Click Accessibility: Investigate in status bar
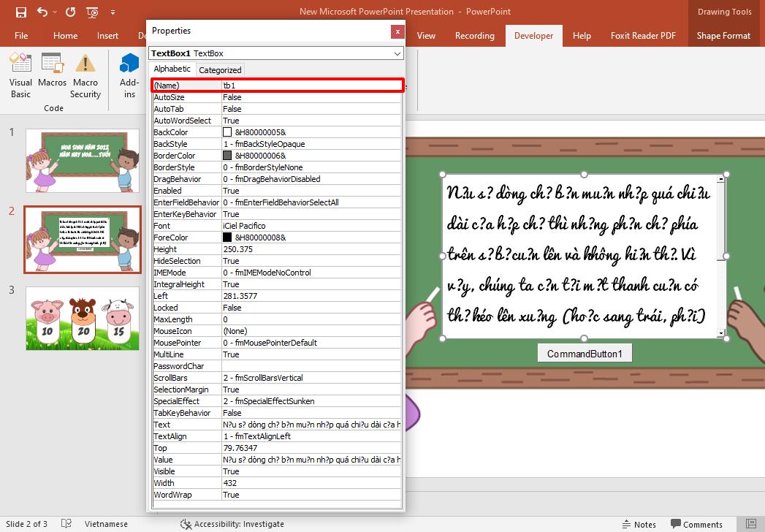Image resolution: width=765 pixels, height=532 pixels. coord(232,524)
